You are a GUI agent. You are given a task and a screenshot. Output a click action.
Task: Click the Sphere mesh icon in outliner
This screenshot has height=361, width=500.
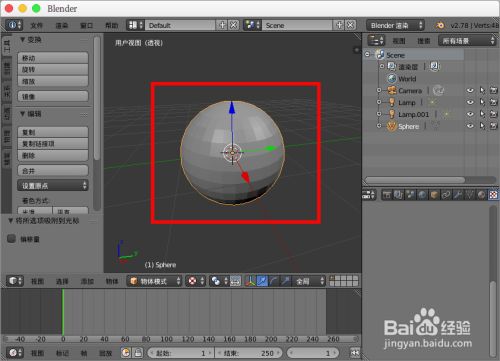point(392,126)
